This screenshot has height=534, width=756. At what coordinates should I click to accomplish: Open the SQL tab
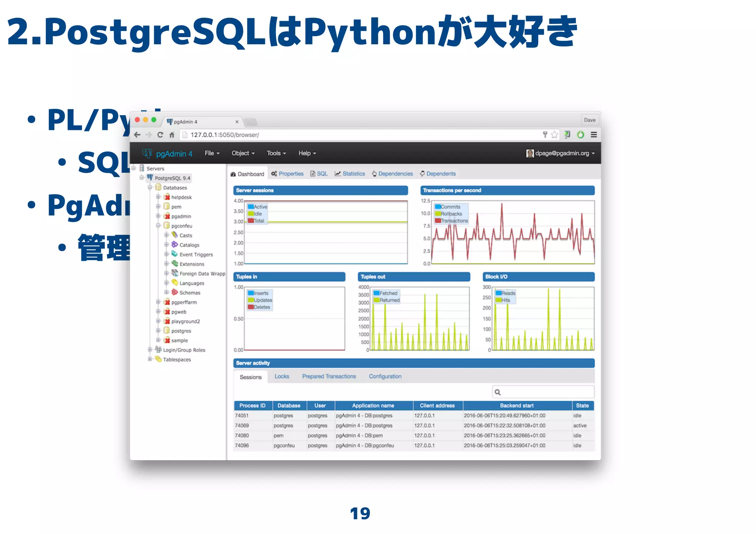pyautogui.click(x=319, y=173)
